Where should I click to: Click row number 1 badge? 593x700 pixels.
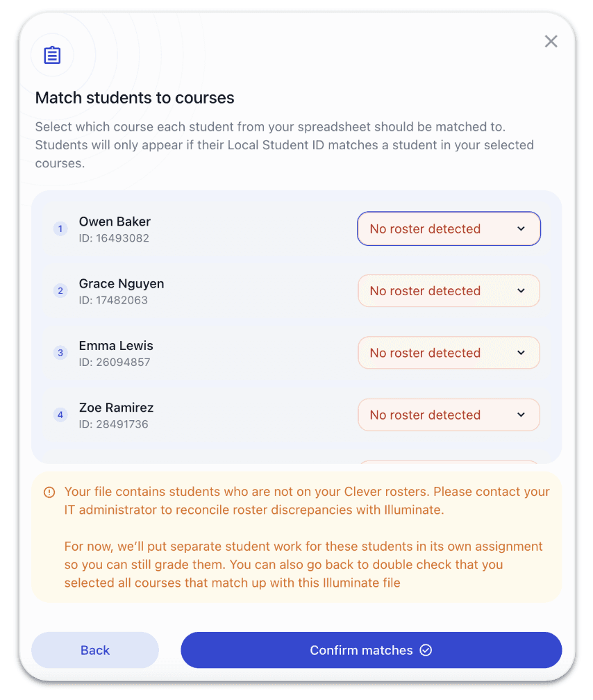(x=60, y=229)
